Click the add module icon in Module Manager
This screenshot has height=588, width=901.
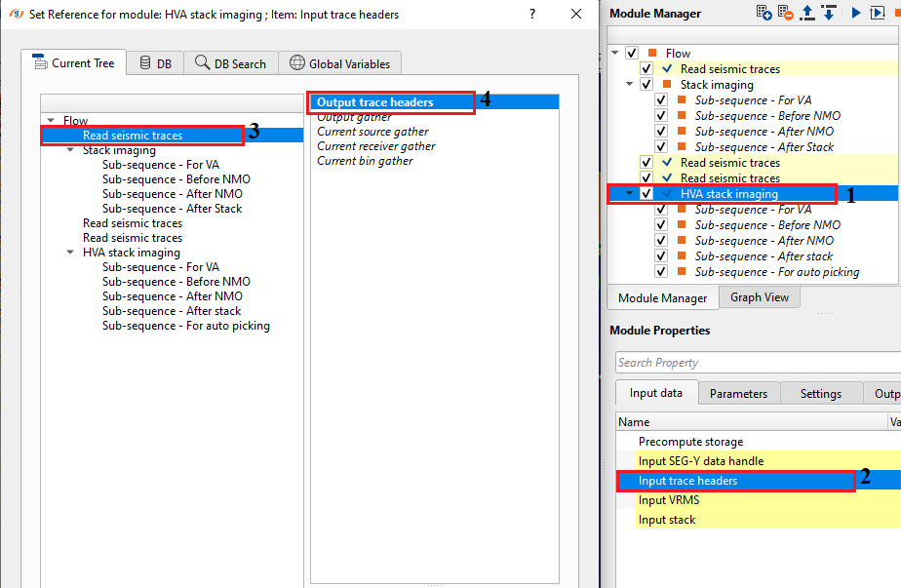(x=764, y=13)
